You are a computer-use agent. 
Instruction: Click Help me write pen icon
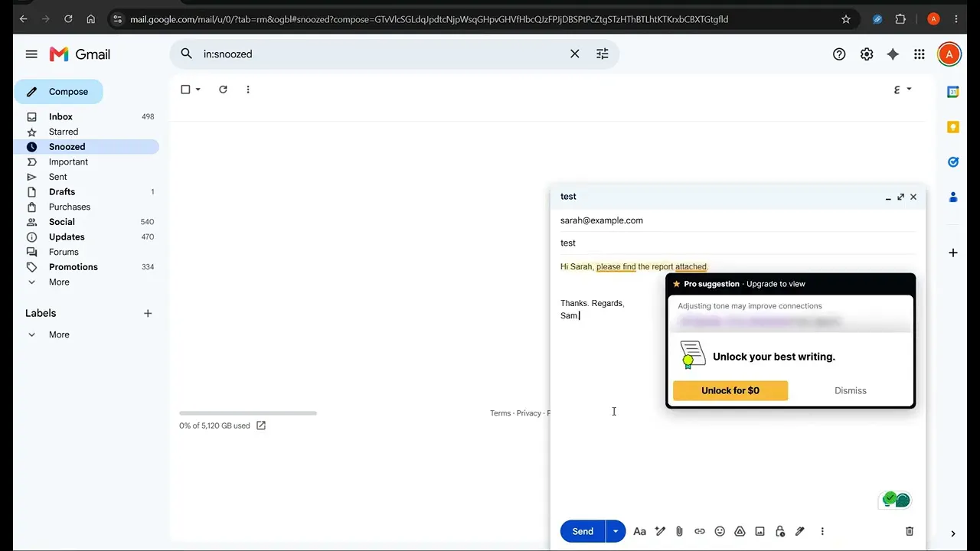660,531
